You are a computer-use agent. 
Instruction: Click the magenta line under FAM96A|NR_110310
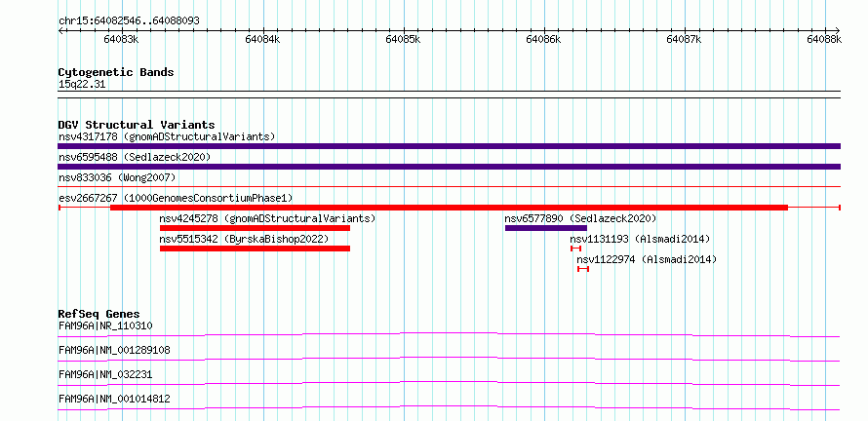click(x=449, y=334)
